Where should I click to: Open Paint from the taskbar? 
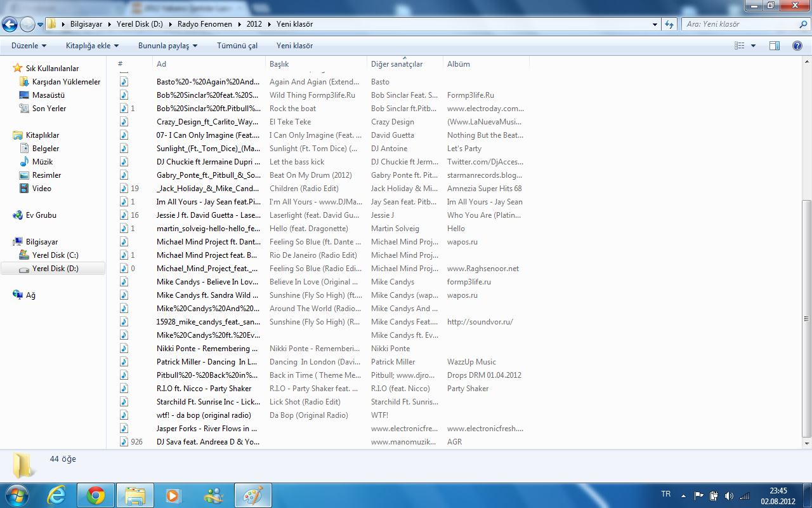pyautogui.click(x=252, y=495)
